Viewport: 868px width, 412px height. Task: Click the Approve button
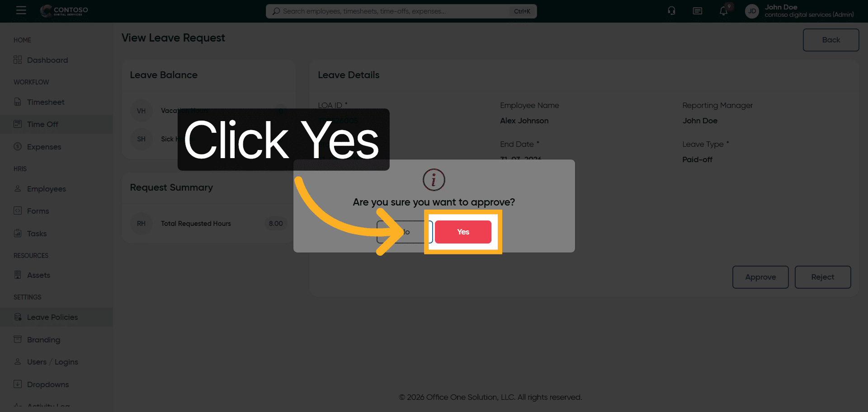point(760,277)
